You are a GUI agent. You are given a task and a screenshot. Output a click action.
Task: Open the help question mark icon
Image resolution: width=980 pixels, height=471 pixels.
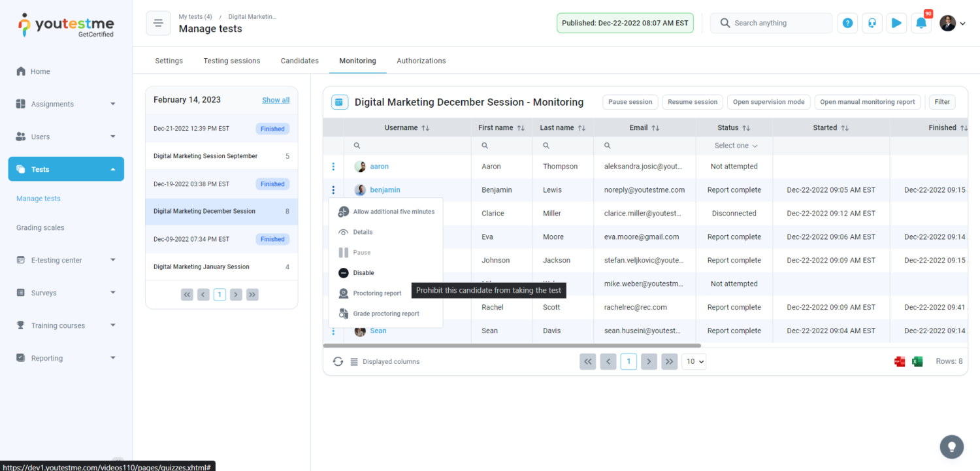click(847, 24)
